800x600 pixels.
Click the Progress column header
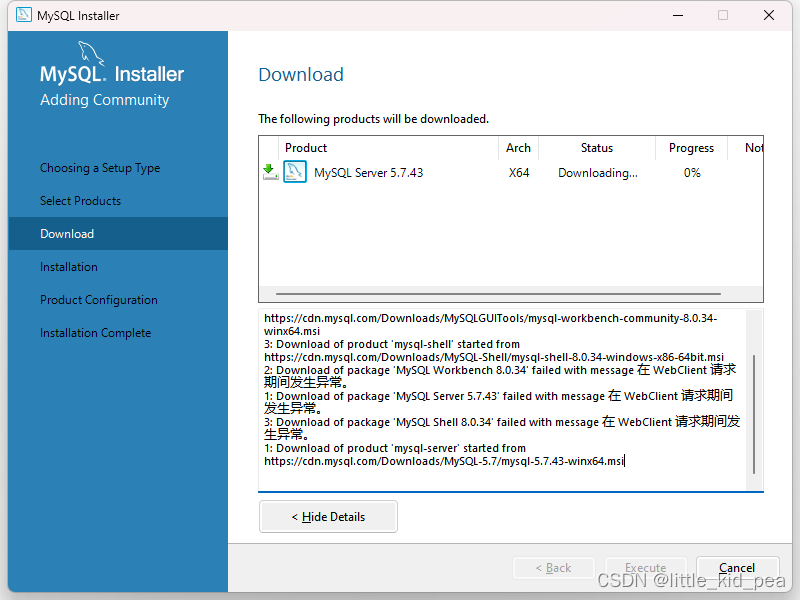(x=691, y=148)
